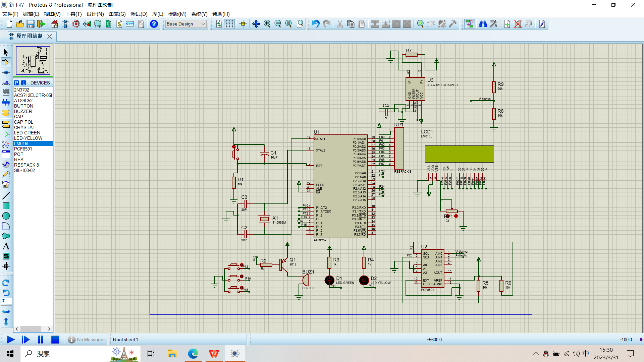Click the device list horizontal scrollbar
644x362 pixels.
(33, 329)
